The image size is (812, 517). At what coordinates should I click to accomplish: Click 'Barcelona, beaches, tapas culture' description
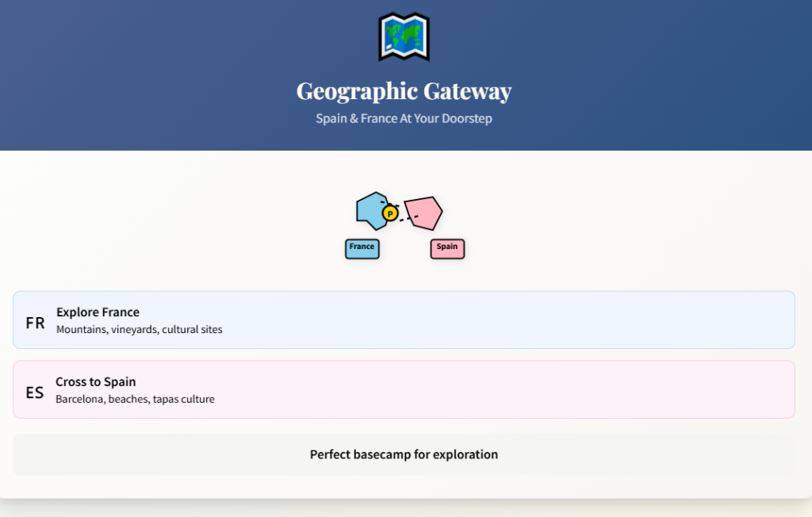(x=135, y=399)
